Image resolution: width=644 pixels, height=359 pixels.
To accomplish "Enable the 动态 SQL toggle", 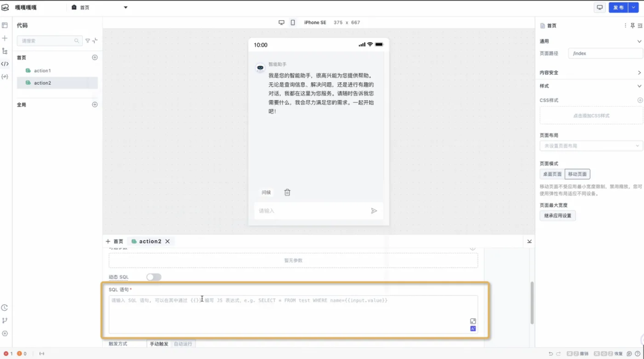I will pos(153,277).
